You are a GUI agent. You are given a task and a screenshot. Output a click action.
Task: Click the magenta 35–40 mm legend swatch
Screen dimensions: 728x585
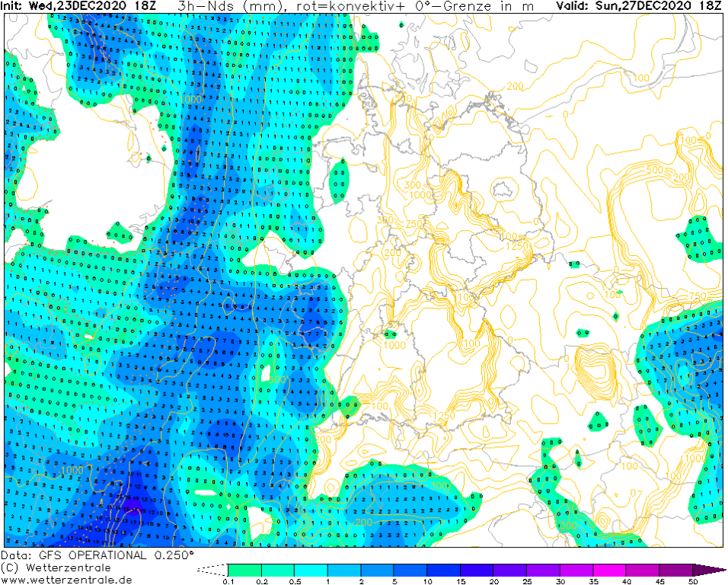(609, 569)
